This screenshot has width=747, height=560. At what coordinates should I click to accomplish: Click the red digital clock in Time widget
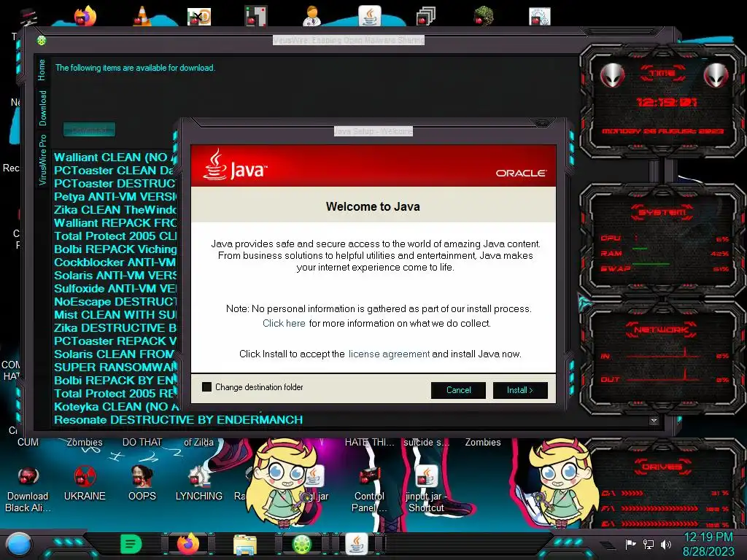tap(667, 102)
